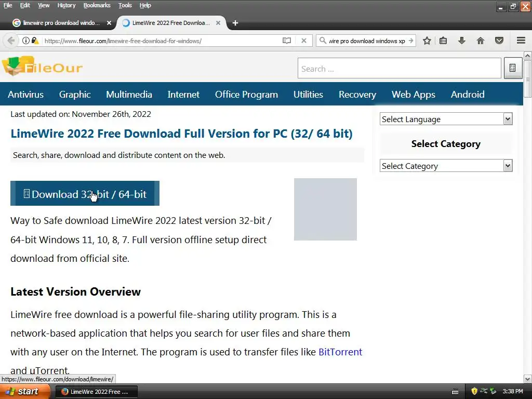Open the Multimedia category link
This screenshot has height=399, width=532.
(129, 95)
